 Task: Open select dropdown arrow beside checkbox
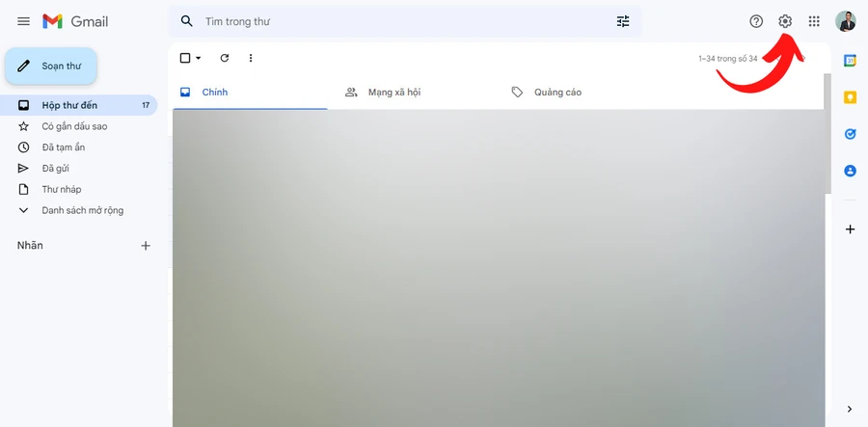[198, 58]
